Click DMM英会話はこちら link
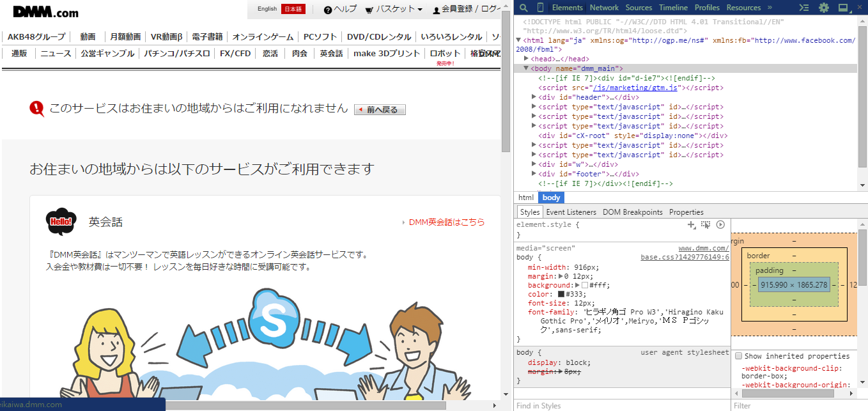Viewport: 868px width, 411px height. [447, 222]
